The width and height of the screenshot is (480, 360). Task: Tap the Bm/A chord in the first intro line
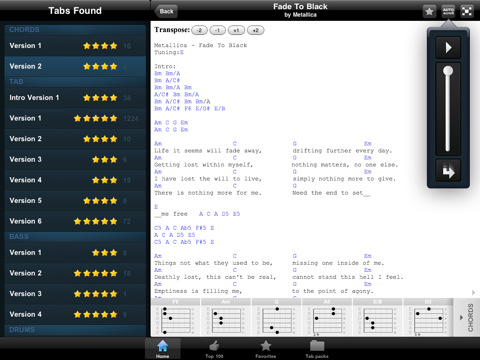tap(173, 73)
